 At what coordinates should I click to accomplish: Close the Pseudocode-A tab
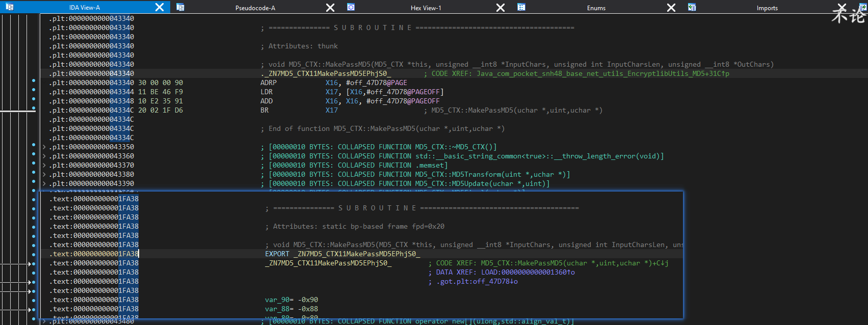[x=330, y=7]
